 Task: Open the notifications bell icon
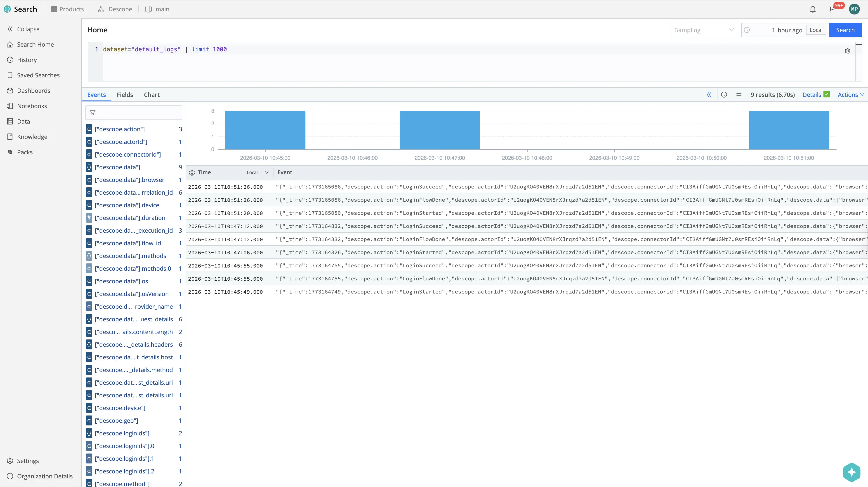tap(813, 9)
